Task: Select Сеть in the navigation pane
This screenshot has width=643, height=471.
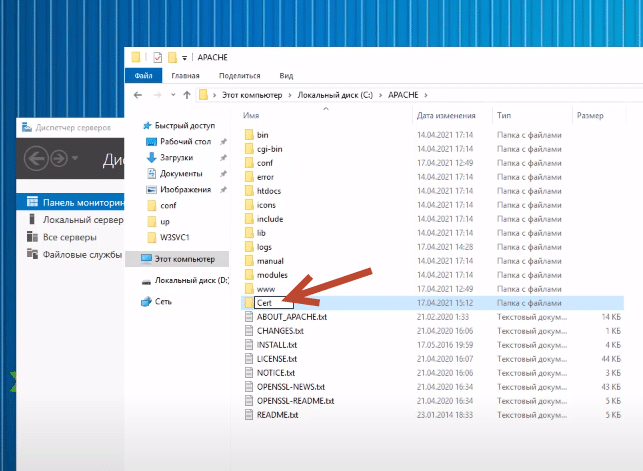Action: pyautogui.click(x=162, y=301)
